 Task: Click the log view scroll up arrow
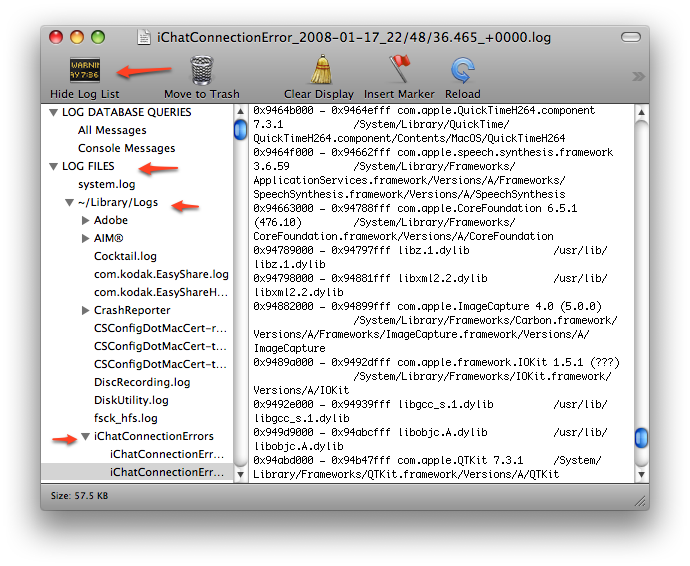641,112
